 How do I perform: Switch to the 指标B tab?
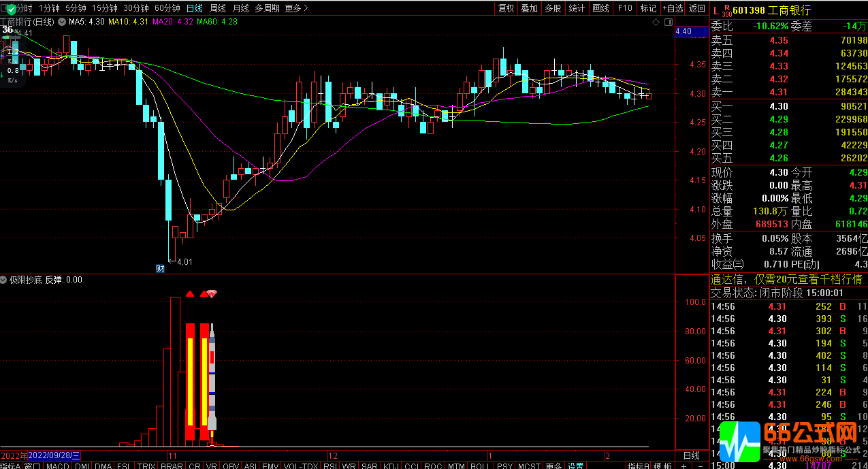pyautogui.click(x=638, y=466)
